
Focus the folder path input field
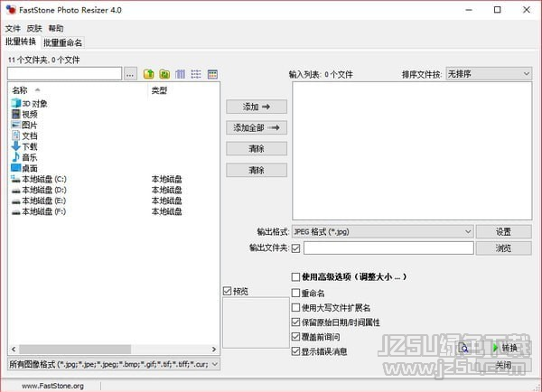[65, 74]
